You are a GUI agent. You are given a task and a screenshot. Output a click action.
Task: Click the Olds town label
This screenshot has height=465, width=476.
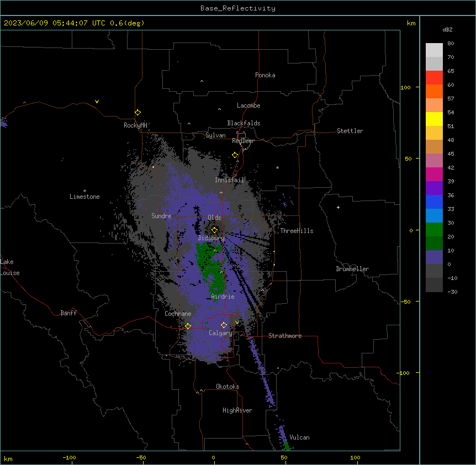point(214,218)
